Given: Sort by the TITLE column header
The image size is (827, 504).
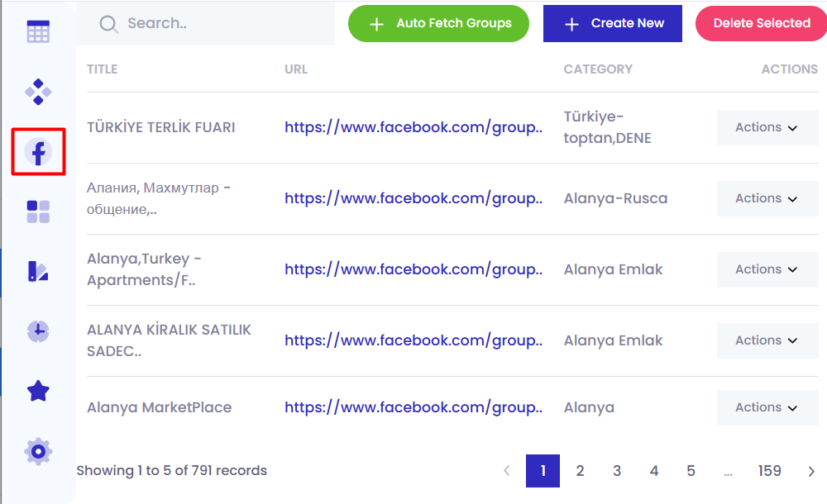Looking at the screenshot, I should [x=103, y=69].
